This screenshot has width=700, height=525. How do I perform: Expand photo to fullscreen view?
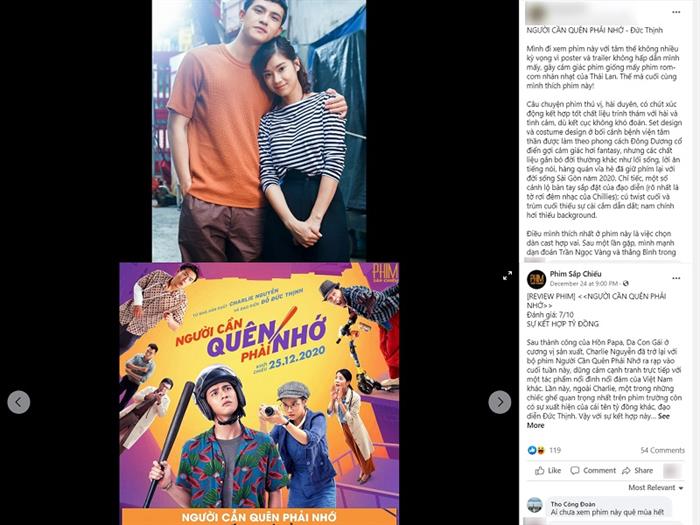(507, 276)
